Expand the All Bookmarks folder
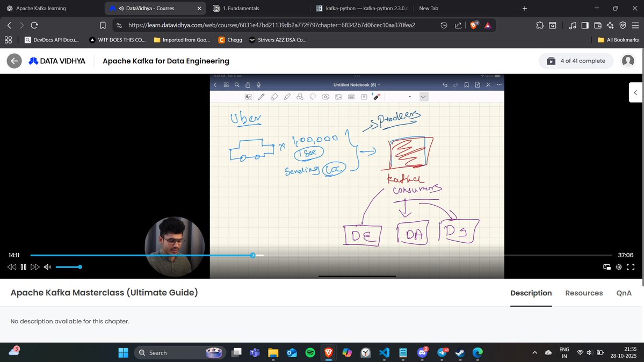644x362 pixels. tap(618, 40)
